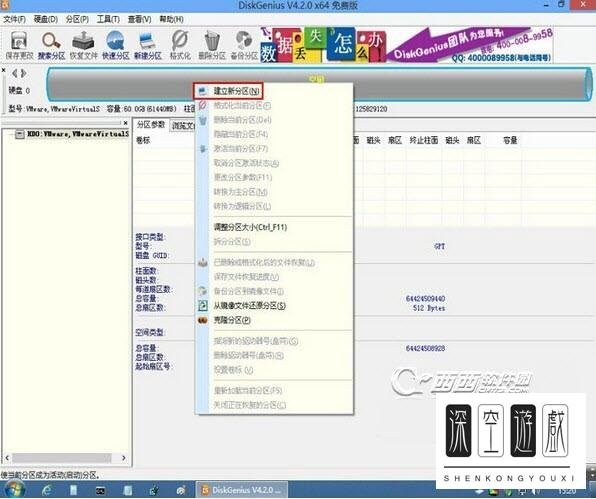Open the 备份分区 backup partition tool

244,45
